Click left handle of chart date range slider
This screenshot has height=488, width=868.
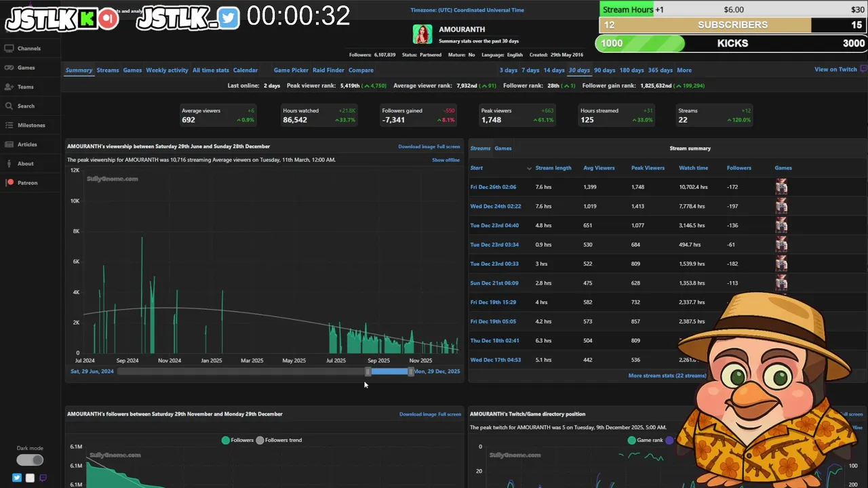pyautogui.click(x=368, y=371)
